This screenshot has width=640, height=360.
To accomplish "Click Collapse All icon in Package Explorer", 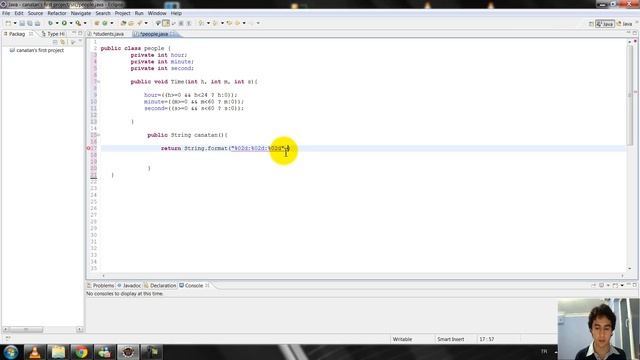I will click(x=55, y=42).
